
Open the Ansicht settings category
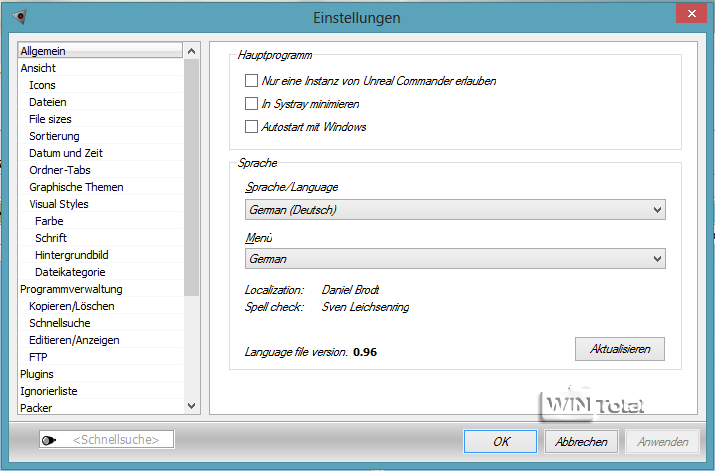click(100, 68)
